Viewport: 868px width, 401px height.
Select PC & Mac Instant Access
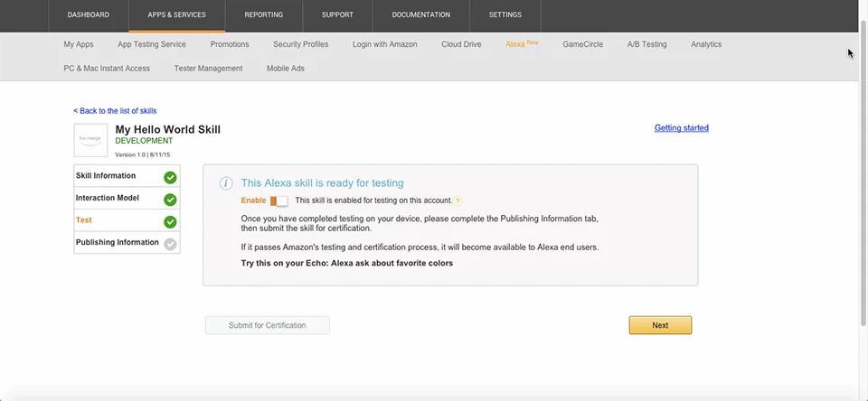pyautogui.click(x=107, y=69)
